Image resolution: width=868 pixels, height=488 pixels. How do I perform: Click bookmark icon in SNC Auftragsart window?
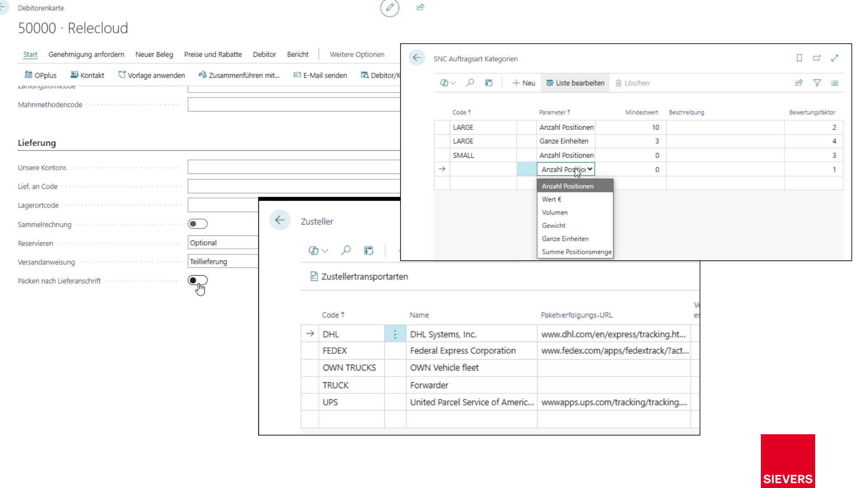[x=799, y=58]
